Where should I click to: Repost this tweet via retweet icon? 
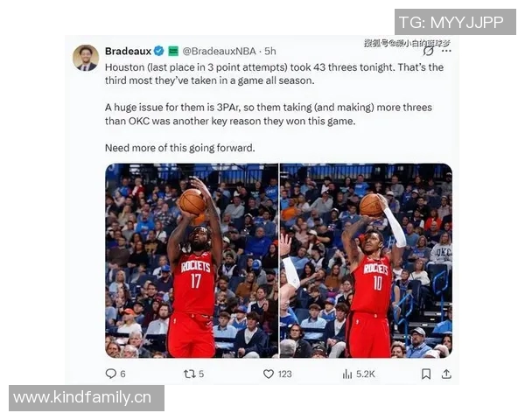(x=190, y=374)
